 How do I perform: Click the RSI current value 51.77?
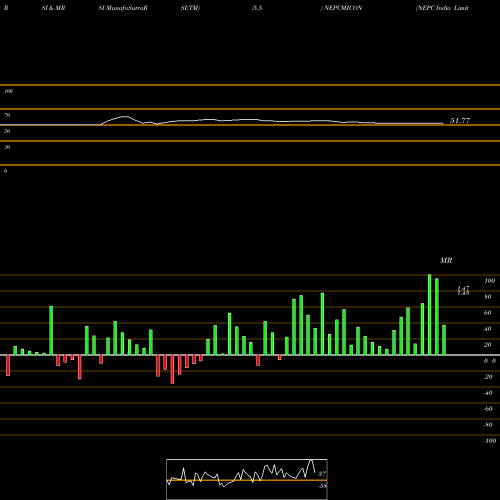click(x=460, y=121)
